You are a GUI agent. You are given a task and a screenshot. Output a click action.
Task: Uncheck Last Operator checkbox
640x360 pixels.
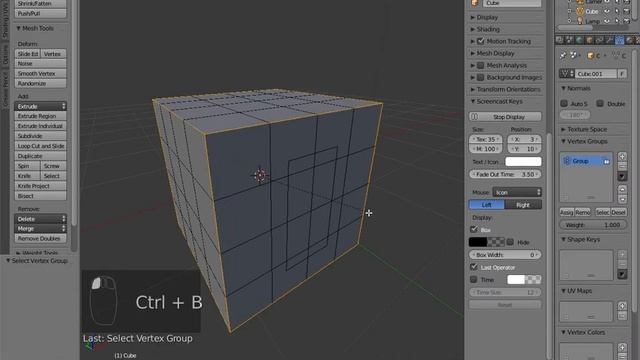click(474, 267)
